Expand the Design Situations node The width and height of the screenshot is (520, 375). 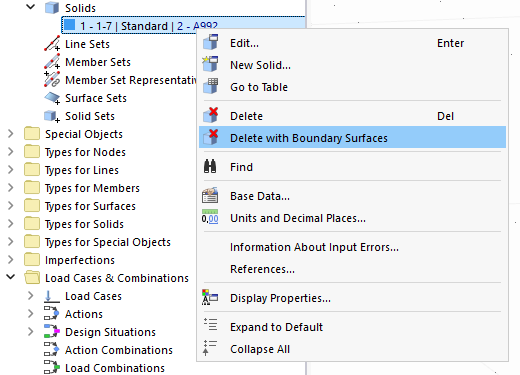coord(31,332)
